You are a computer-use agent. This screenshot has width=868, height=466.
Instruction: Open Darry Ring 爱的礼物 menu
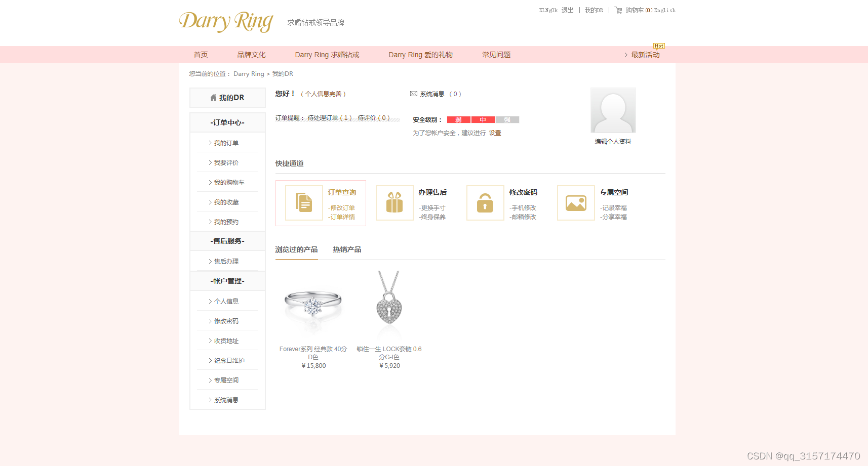(x=420, y=55)
